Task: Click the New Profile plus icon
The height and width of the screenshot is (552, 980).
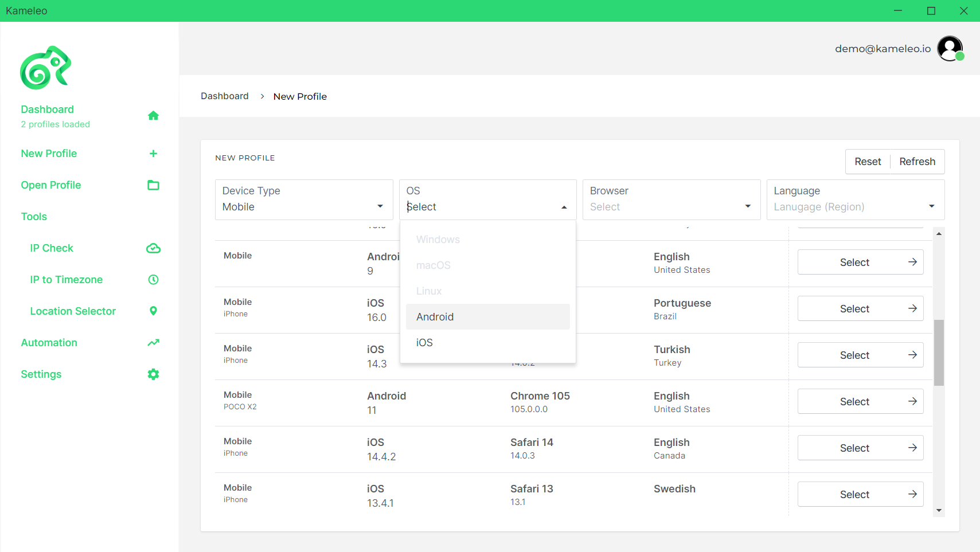Action: (153, 153)
